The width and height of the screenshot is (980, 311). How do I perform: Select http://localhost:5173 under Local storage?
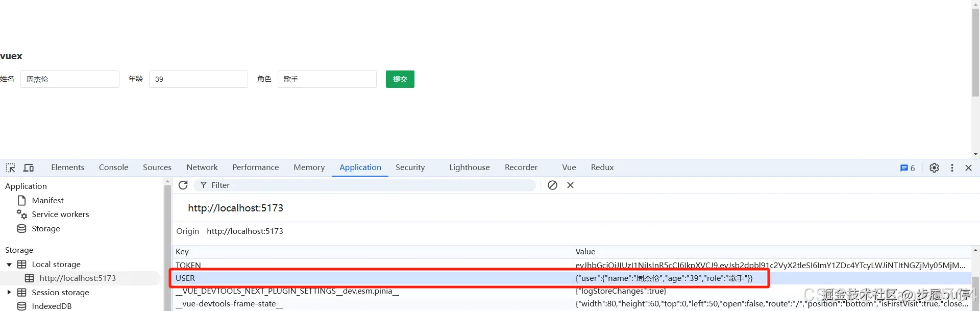78,278
